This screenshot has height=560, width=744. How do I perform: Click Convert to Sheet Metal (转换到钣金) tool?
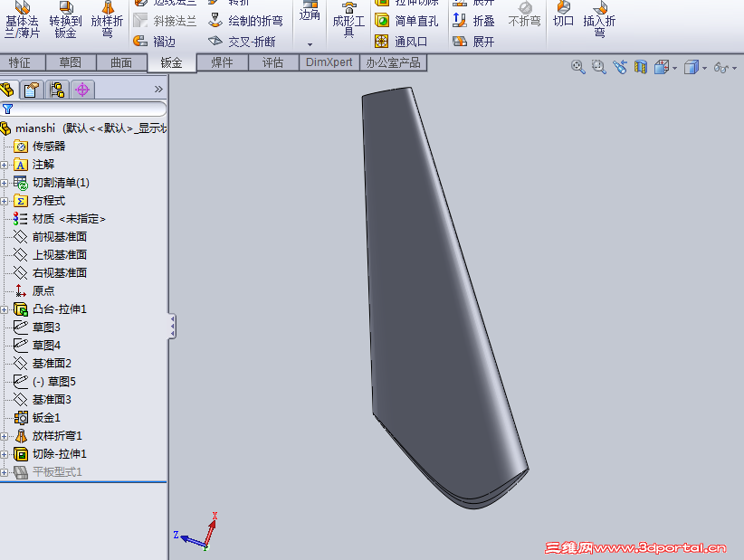(x=65, y=19)
